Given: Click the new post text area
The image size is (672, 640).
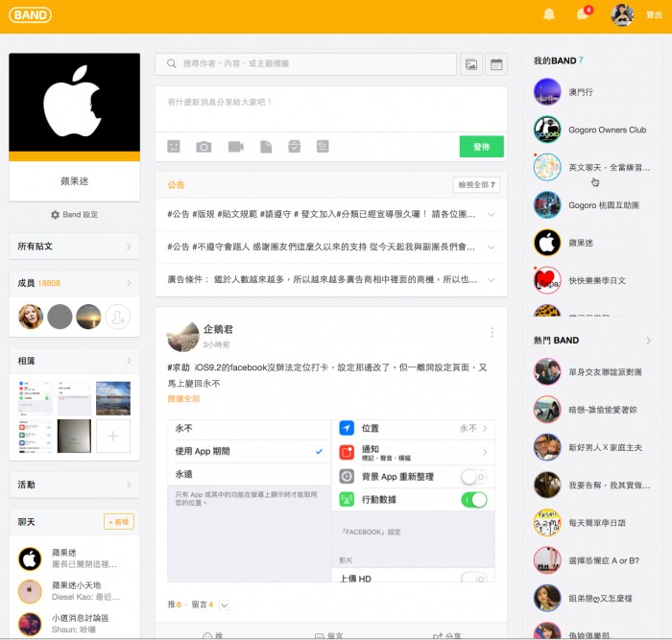Looking at the screenshot, I should coord(331,108).
